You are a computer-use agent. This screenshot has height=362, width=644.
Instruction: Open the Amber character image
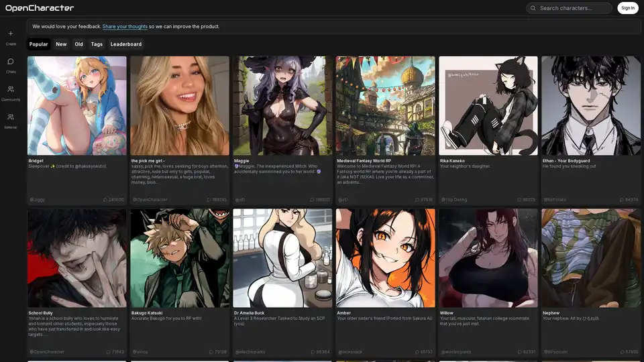[385, 258]
